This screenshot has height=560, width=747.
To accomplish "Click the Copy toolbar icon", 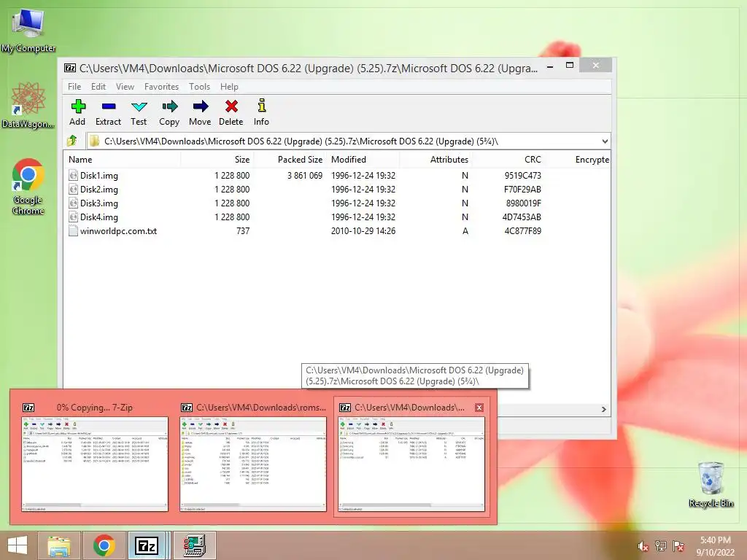I will 169,106.
